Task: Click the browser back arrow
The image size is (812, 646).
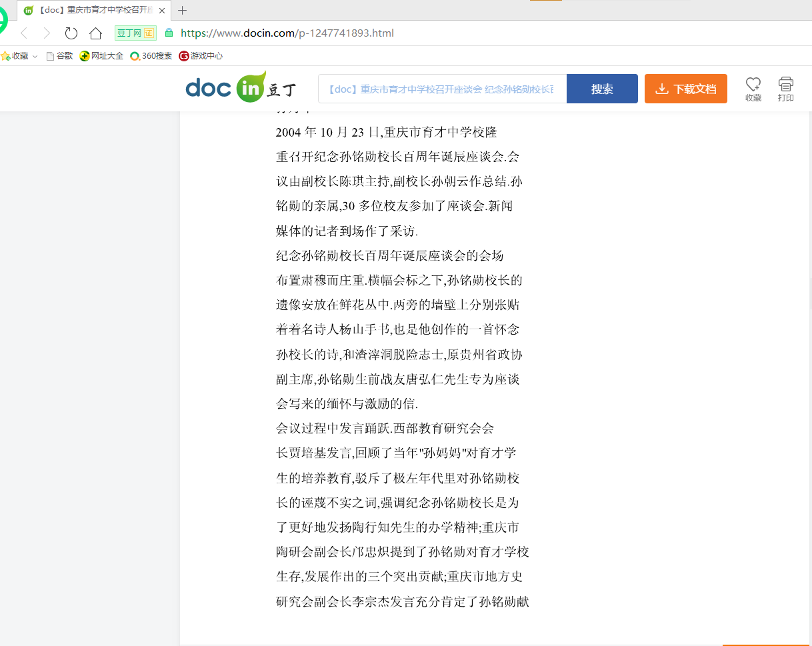Action: tap(25, 33)
